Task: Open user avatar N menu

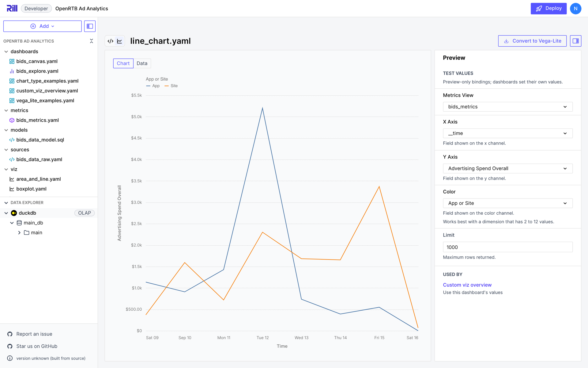Action: click(575, 8)
